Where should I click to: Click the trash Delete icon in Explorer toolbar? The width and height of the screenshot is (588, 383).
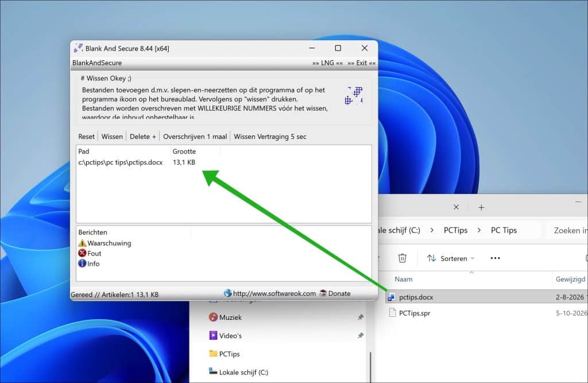403,258
